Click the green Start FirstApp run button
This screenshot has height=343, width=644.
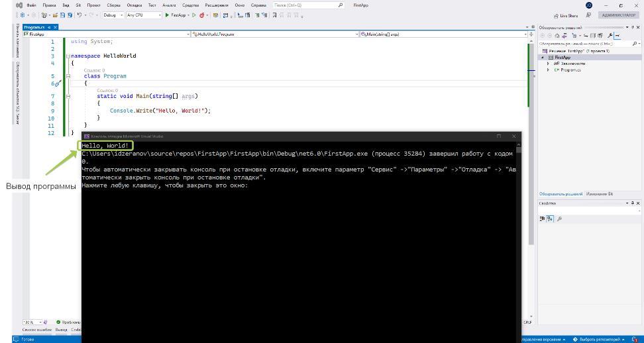click(167, 15)
